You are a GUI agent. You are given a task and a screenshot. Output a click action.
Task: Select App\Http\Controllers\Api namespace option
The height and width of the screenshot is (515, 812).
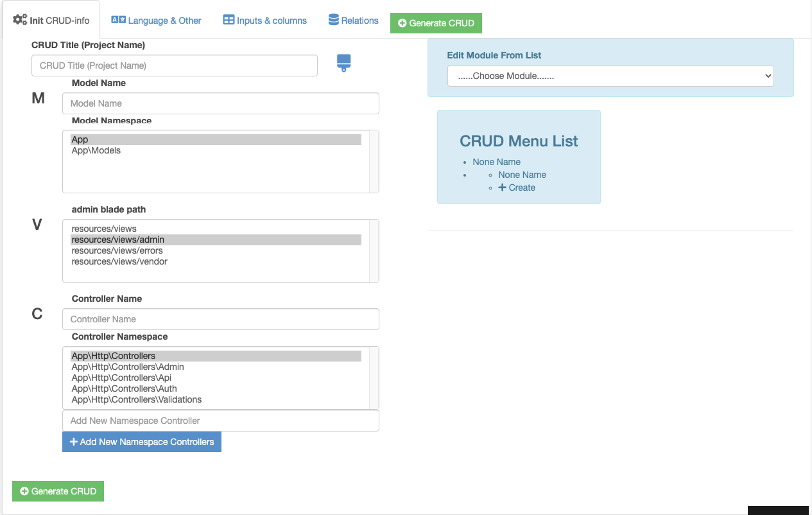121,378
